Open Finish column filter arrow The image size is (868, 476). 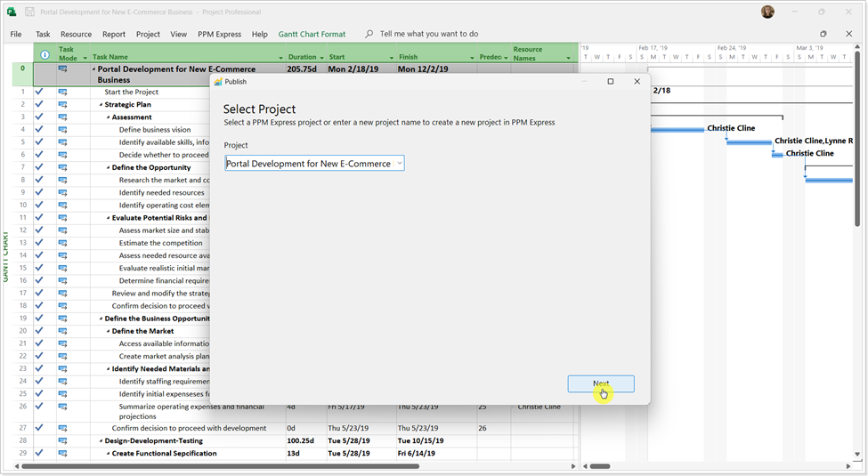pos(472,58)
